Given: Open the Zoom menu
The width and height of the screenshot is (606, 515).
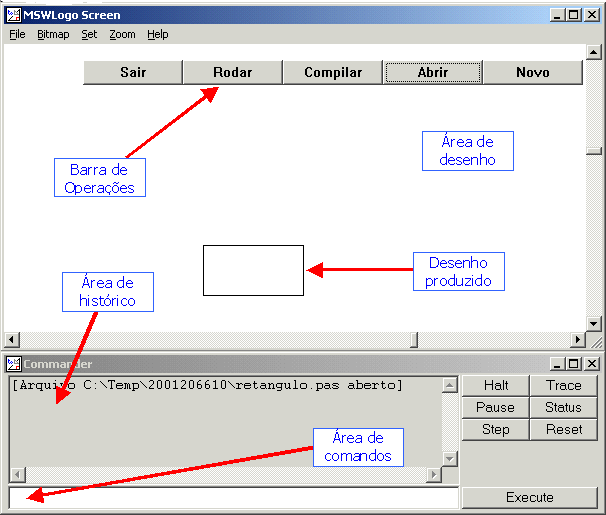Looking at the screenshot, I should click(122, 34).
